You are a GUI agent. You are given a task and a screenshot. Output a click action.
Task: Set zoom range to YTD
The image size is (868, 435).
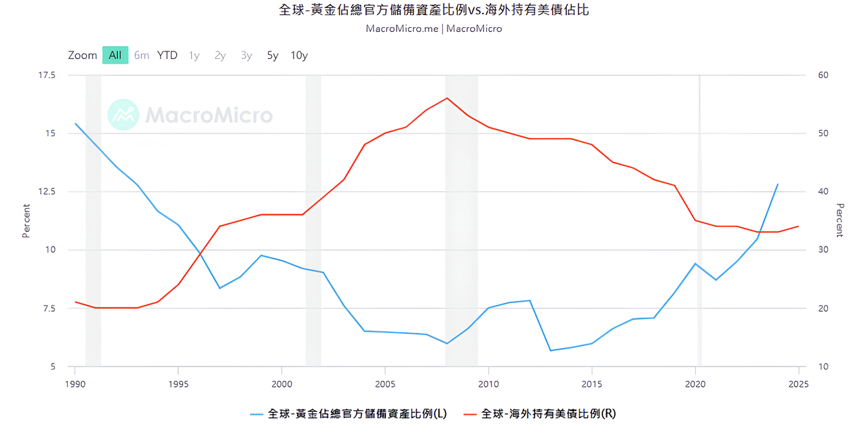point(167,56)
